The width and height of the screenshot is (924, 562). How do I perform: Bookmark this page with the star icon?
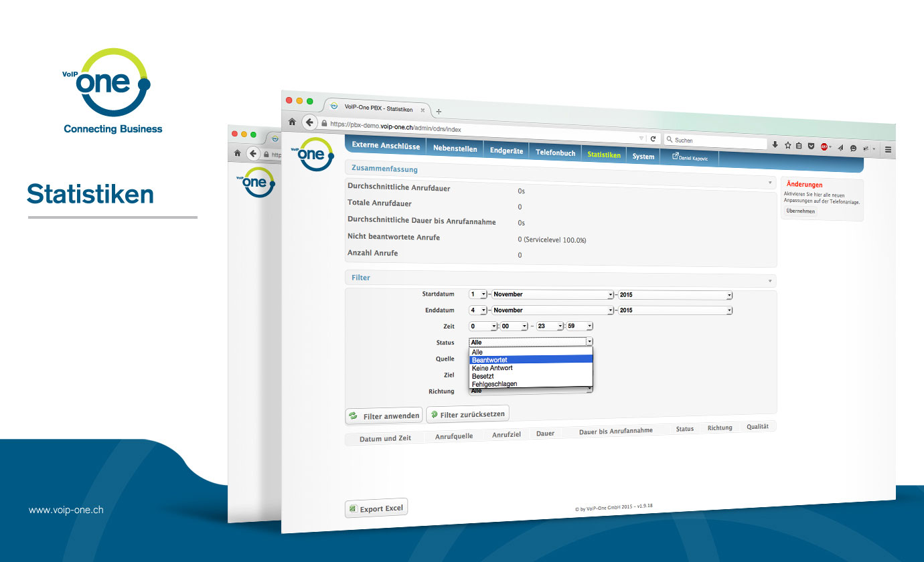click(787, 145)
